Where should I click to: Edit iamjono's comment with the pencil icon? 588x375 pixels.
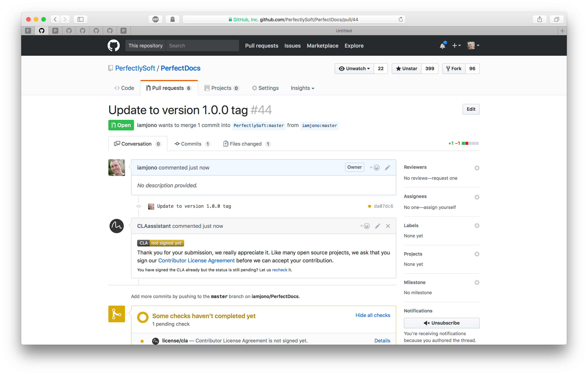click(x=388, y=167)
